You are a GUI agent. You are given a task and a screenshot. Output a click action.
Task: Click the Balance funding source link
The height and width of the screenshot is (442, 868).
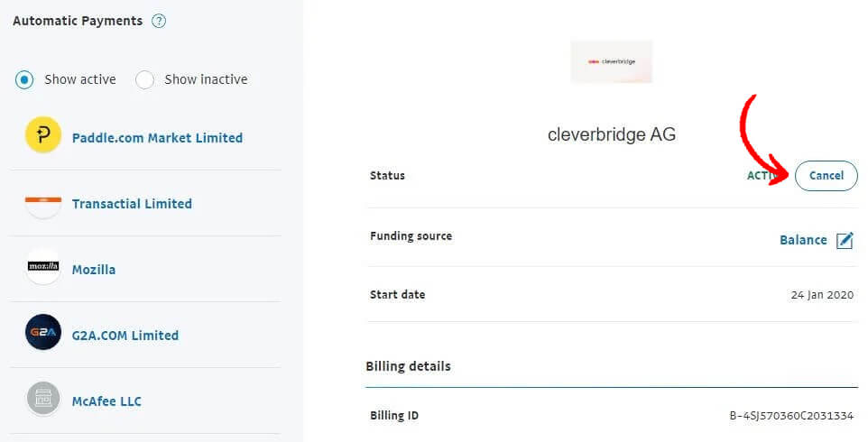(x=803, y=240)
